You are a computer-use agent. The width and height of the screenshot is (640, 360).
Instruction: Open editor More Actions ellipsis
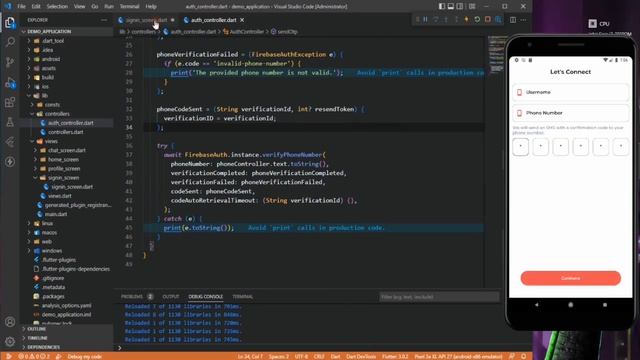[523, 20]
